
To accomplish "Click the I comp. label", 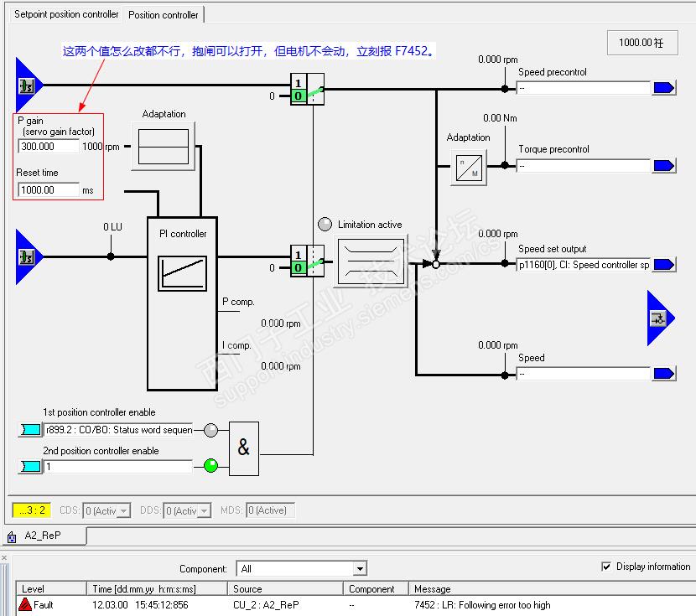I will pyautogui.click(x=236, y=345).
